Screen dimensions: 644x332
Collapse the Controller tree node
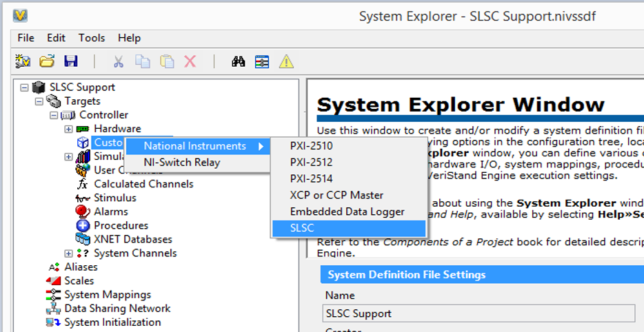coord(54,115)
